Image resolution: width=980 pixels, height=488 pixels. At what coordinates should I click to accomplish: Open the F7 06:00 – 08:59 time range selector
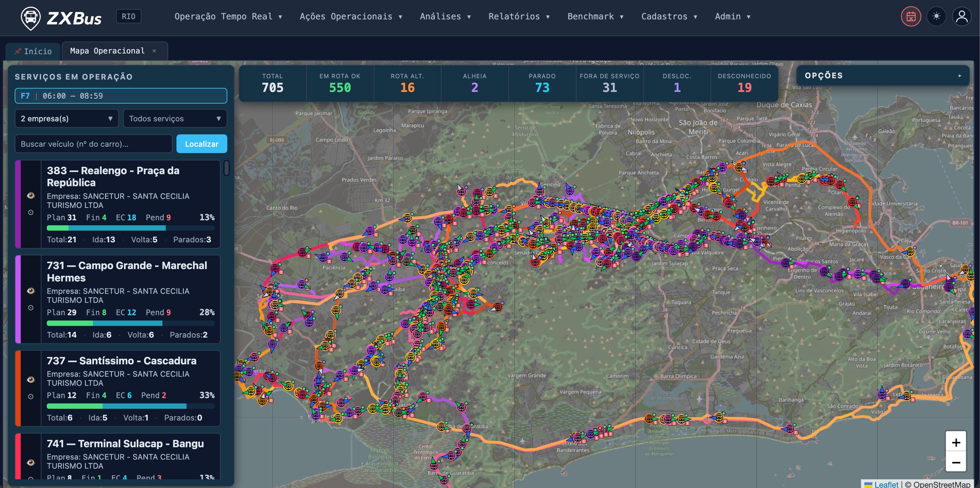click(x=121, y=96)
